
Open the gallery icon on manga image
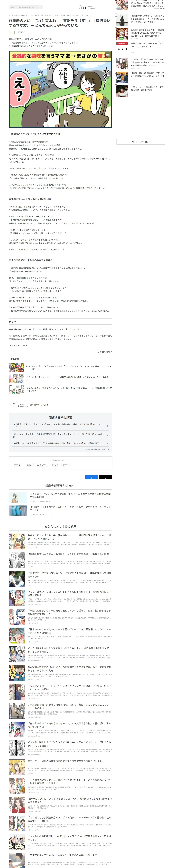pyautogui.click(x=107, y=55)
